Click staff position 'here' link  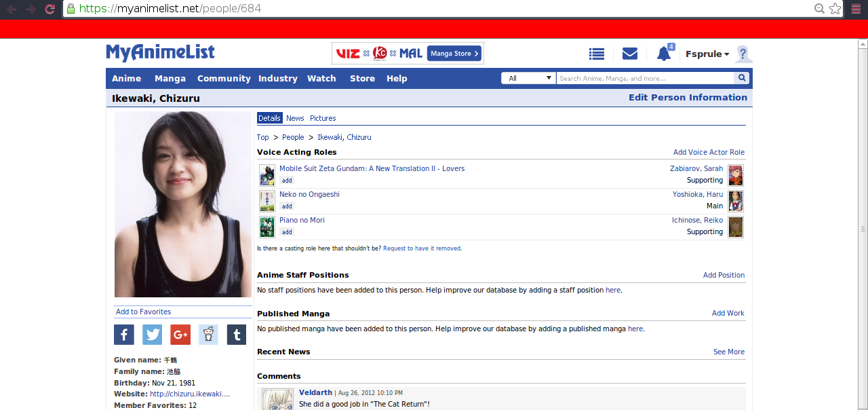point(613,290)
